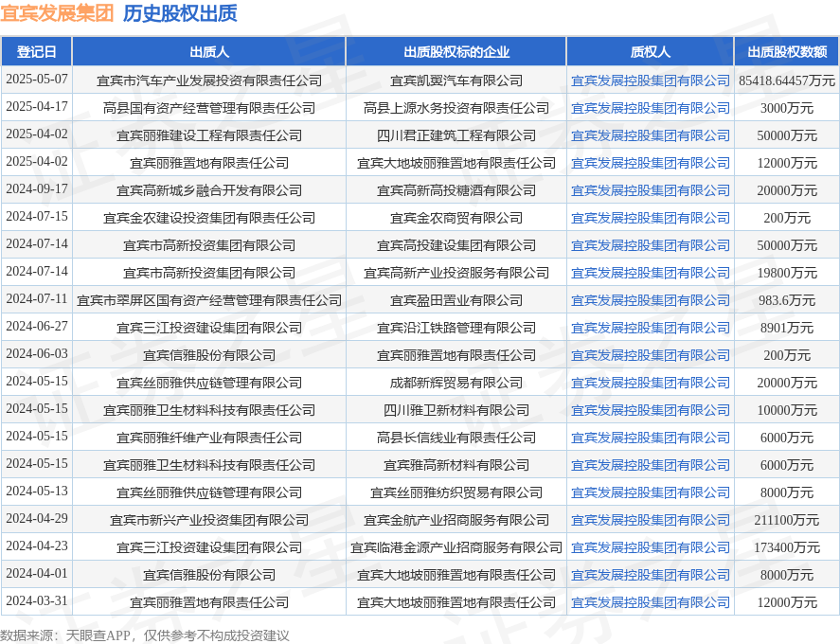The width and height of the screenshot is (840, 644).
Task: Select amount 19800万元
Action: 787,273
